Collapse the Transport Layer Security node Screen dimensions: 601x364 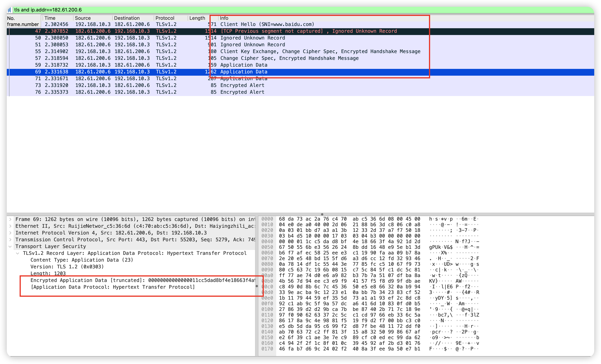click(x=10, y=247)
